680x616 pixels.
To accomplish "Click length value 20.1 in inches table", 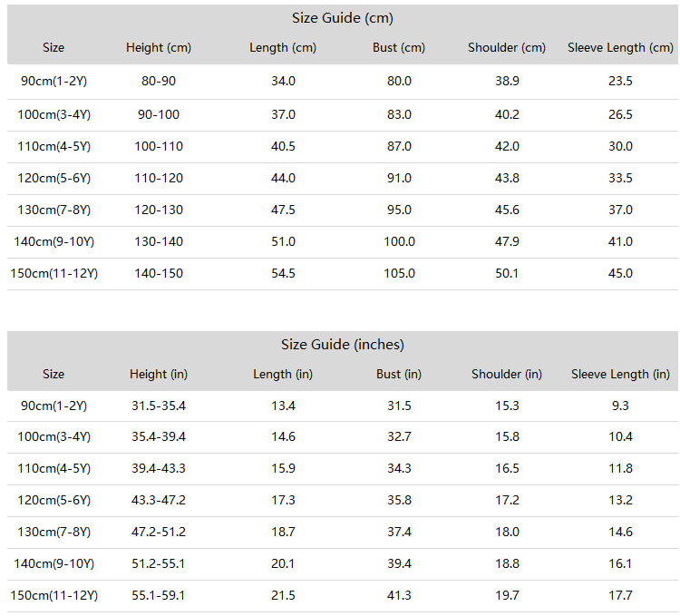I will pos(283,563).
